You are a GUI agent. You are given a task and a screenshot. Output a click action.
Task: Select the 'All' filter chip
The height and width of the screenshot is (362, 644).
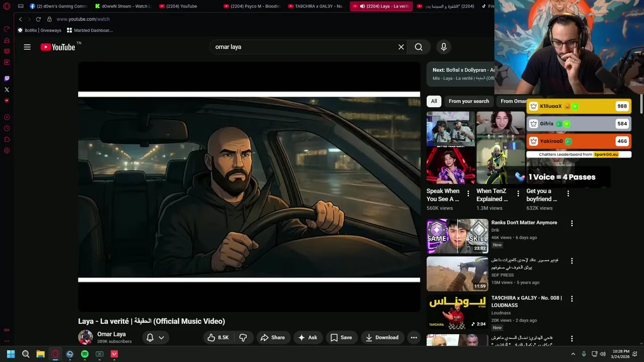click(434, 101)
